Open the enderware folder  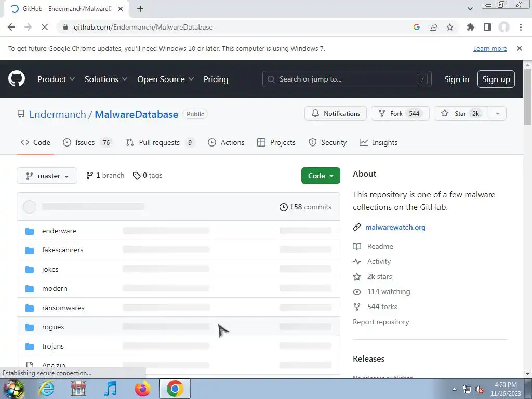59,231
